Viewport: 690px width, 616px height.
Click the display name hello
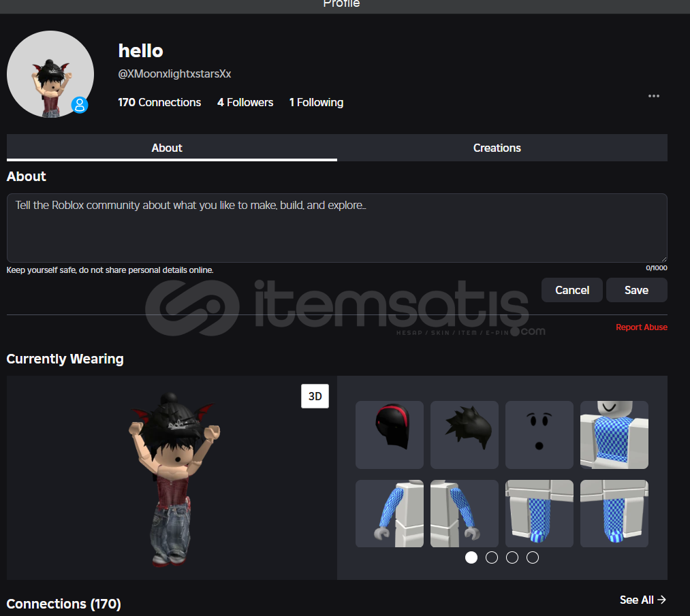[141, 51]
